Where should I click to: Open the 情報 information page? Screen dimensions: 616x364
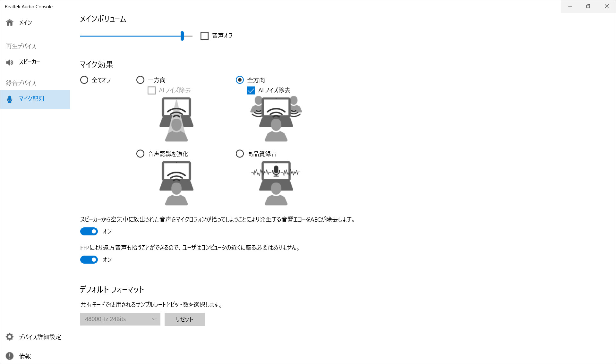10,356
